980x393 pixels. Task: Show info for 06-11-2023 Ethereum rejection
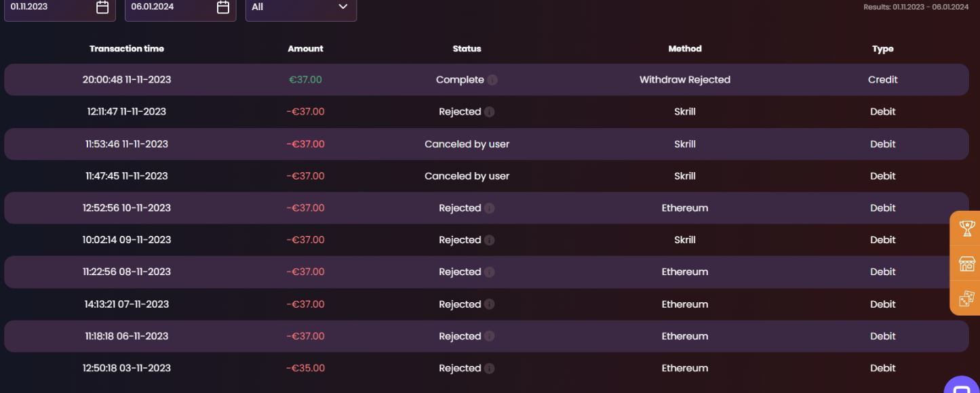coord(489,336)
